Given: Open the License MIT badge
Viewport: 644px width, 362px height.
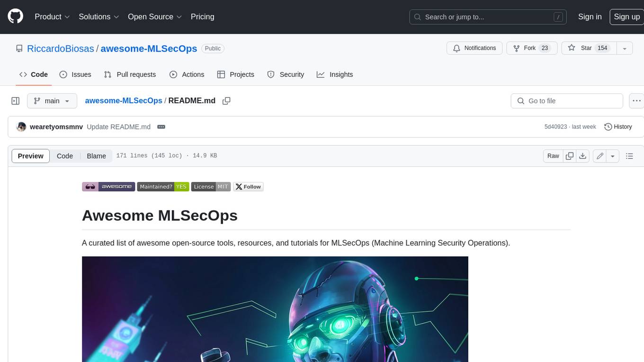Looking at the screenshot, I should point(211,187).
